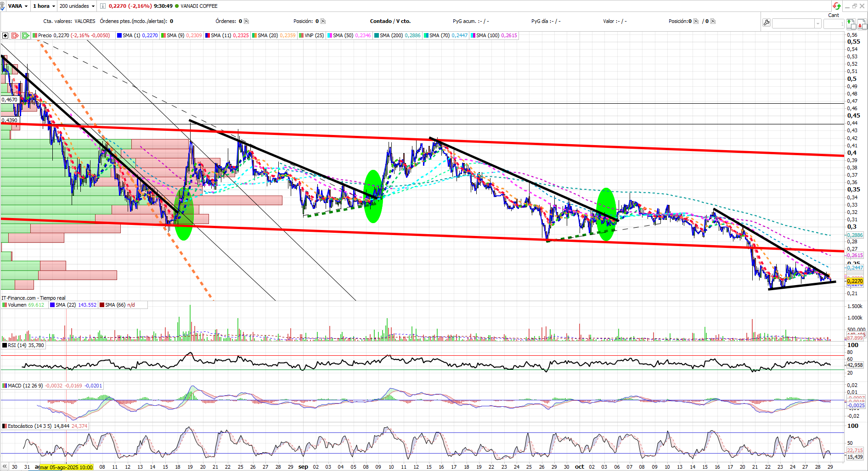868x471 pixels.
Task: Click the cancel orders icon next to Órdenes
Action: point(246,21)
